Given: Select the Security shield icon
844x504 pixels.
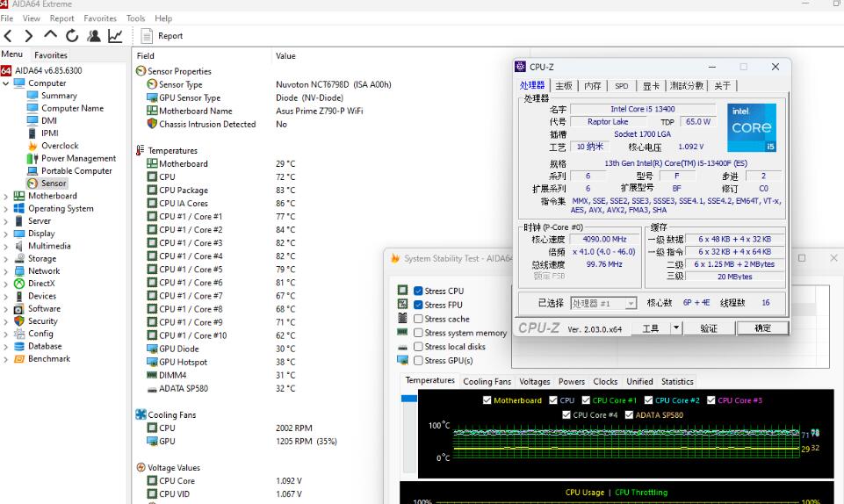Looking at the screenshot, I should pos(19,320).
